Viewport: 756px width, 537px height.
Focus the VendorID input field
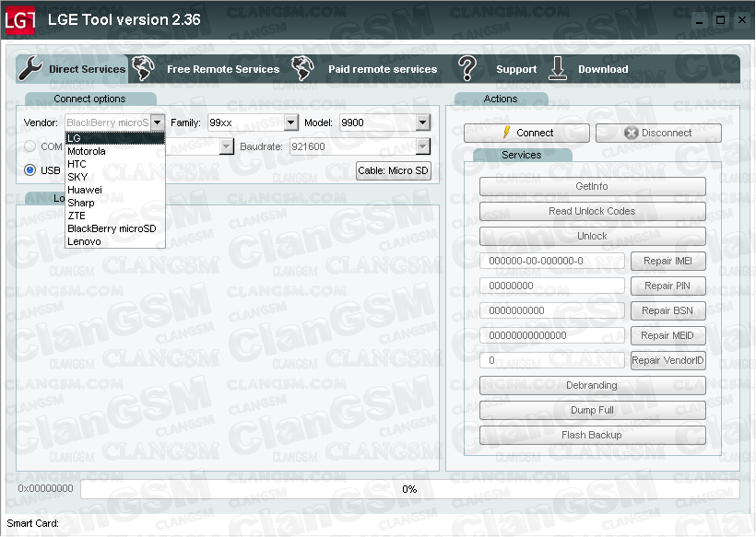pos(552,360)
